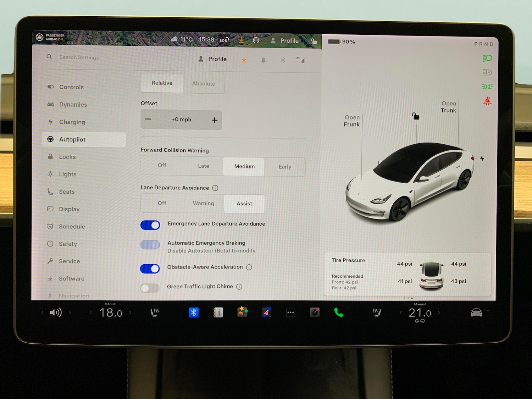Open the dashcam camera icon
Viewport: 532px width, 399px height.
coord(314,312)
